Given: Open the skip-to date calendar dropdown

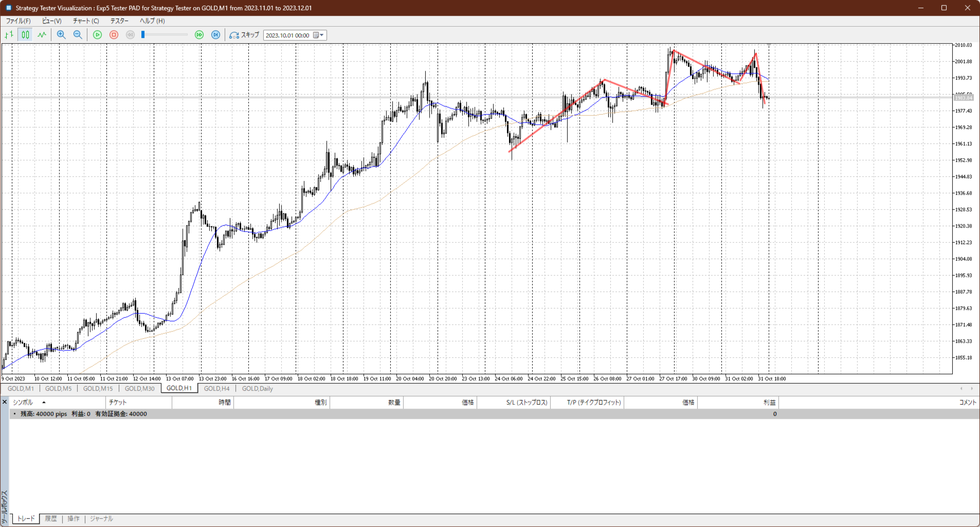Looking at the screenshot, I should [318, 35].
